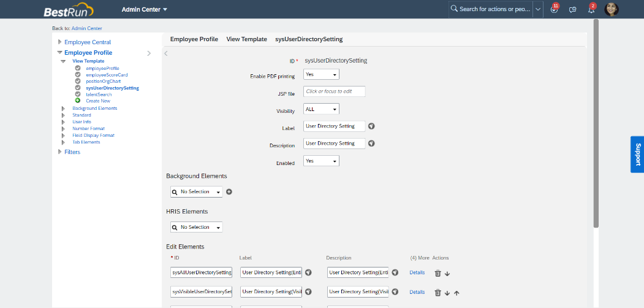Open Background Elements selection dropdown

[196, 192]
